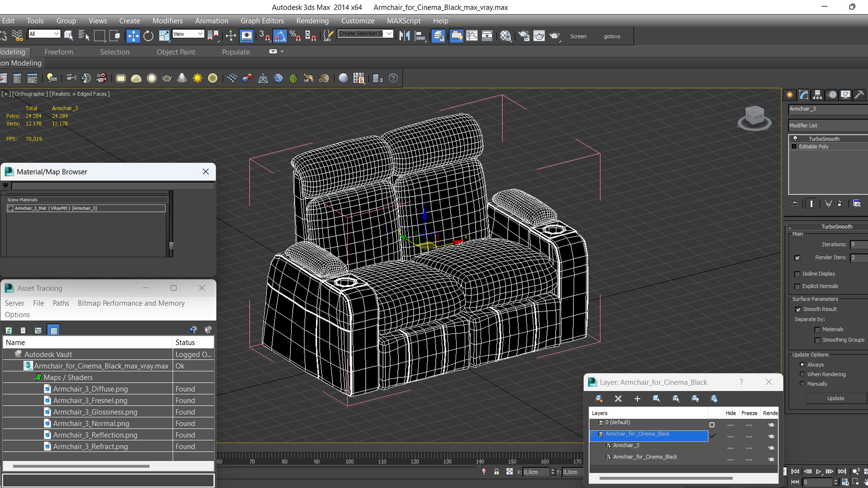Open the Graph Editors menu

coord(262,21)
